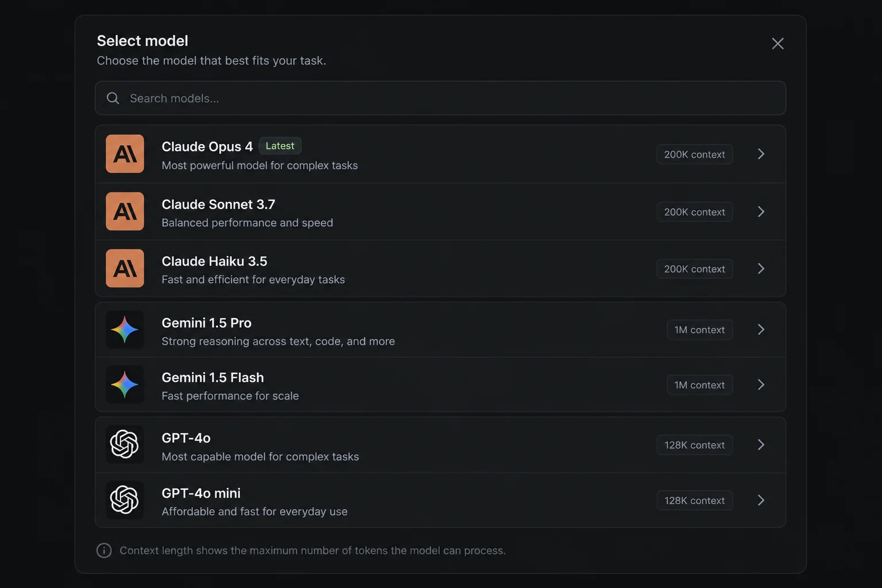Click the 'Select model' dialog title
882x588 pixels.
coord(142,41)
